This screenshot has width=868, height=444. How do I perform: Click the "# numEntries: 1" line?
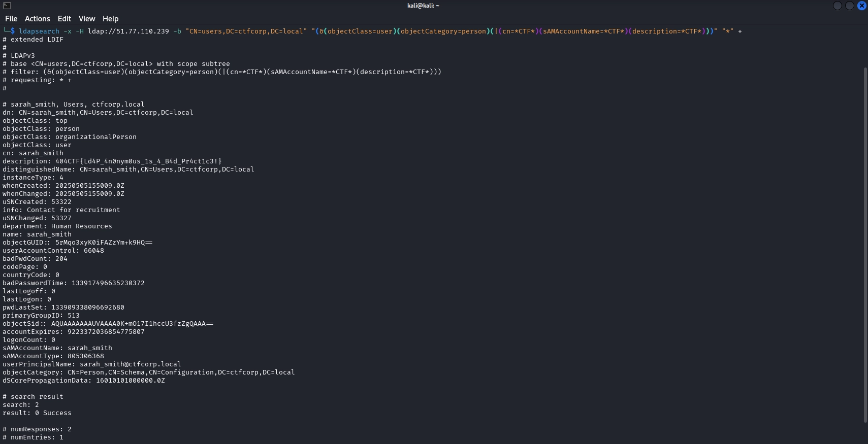point(33,437)
